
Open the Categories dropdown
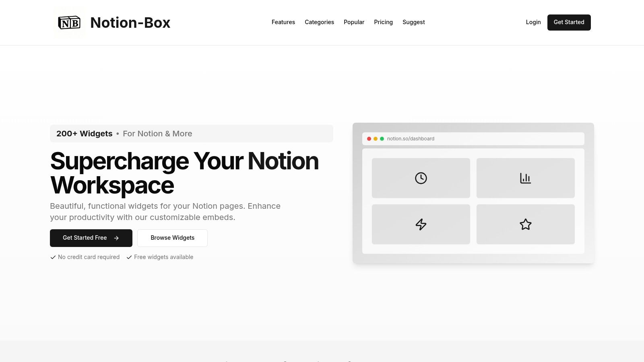[x=319, y=22]
